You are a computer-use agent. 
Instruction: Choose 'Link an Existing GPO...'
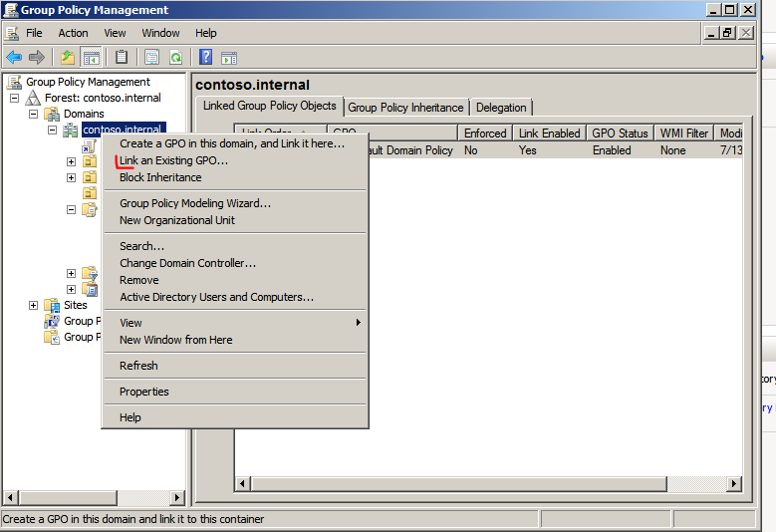pos(235,160)
